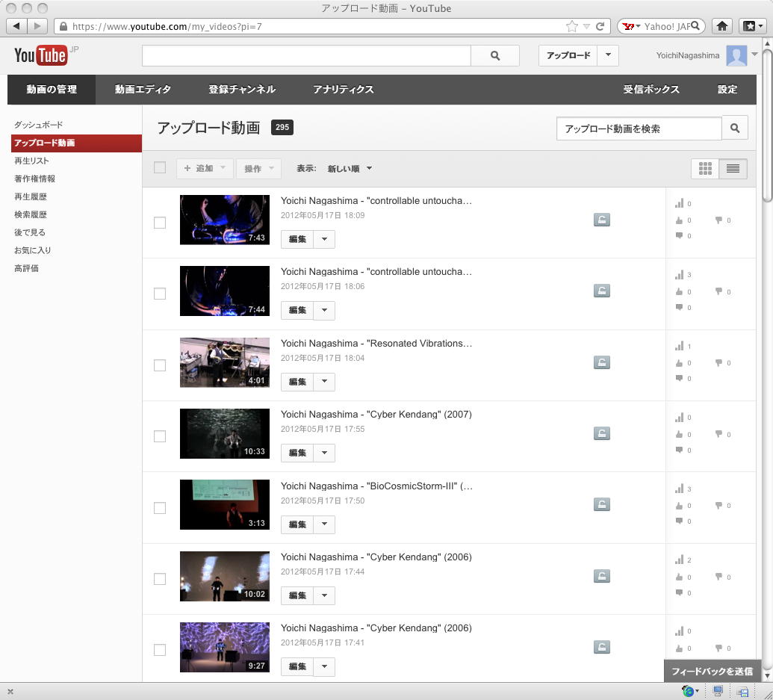Screen dimensions: 773x700
Task: Click privacy lock icon for 17:44 video
Action: point(601,576)
